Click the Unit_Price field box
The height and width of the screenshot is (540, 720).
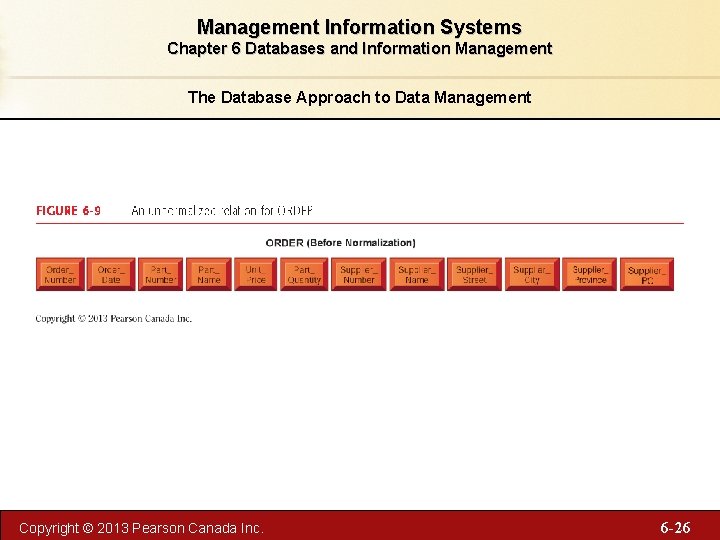coord(255,274)
